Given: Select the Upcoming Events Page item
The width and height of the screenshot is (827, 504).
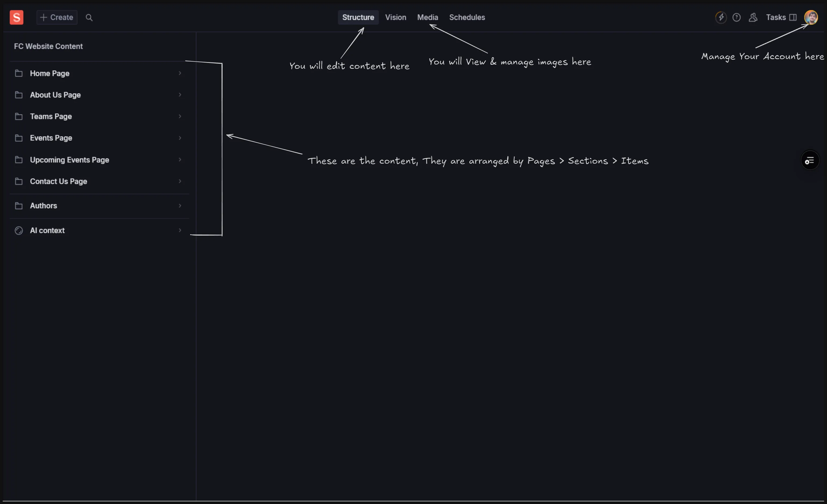Looking at the screenshot, I should coord(69,160).
